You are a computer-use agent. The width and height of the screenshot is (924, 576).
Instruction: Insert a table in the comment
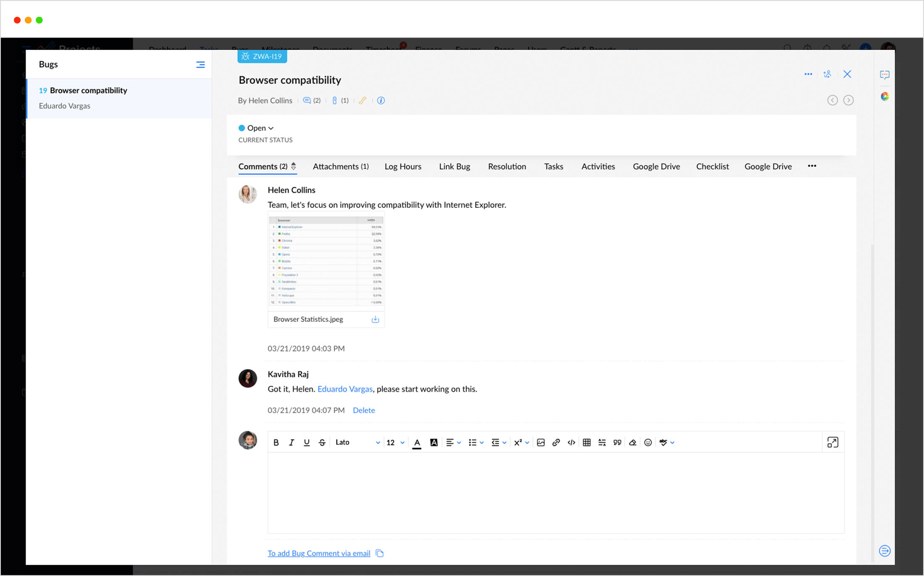point(587,442)
